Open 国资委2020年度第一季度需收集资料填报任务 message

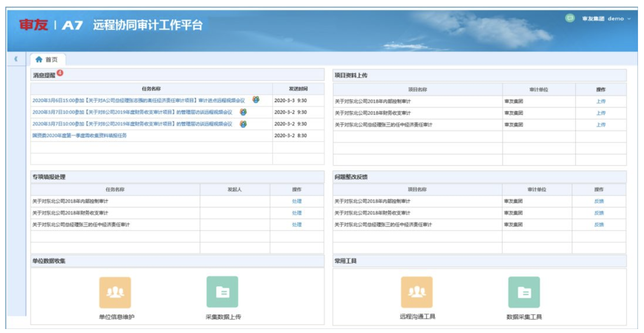(x=80, y=135)
